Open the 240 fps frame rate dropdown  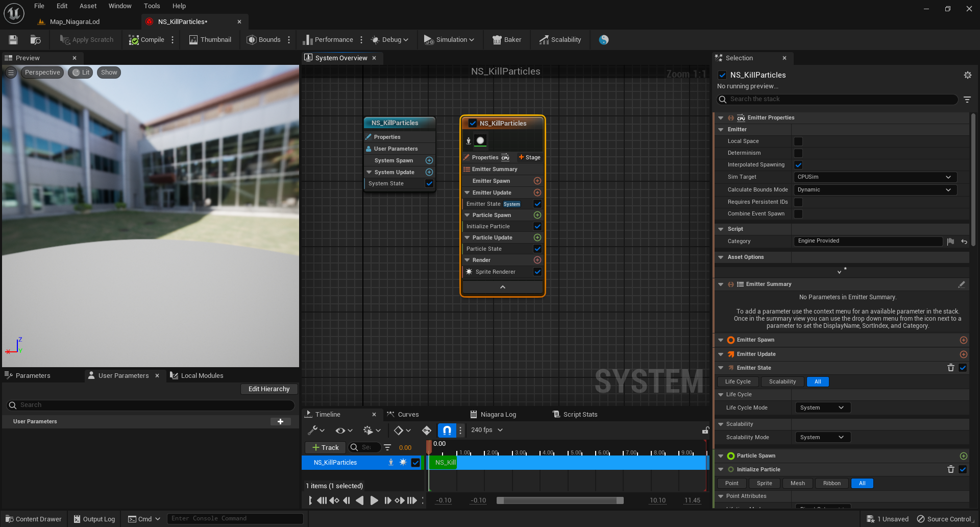point(487,430)
